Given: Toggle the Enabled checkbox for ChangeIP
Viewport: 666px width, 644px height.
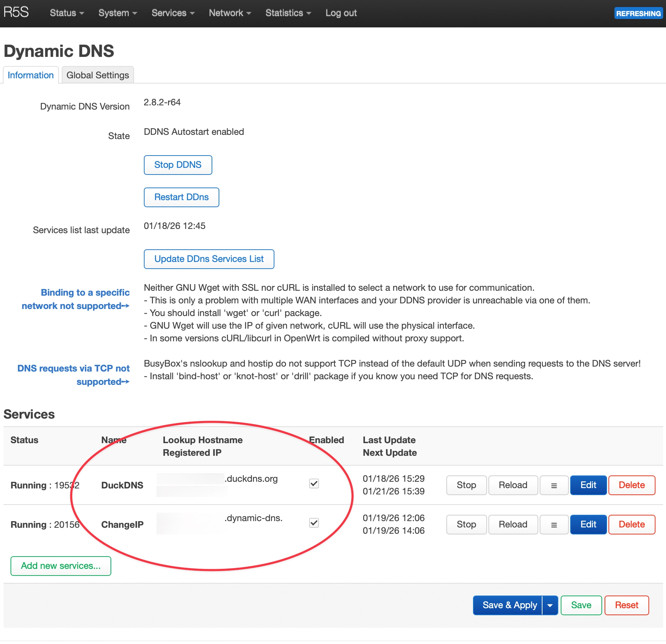Looking at the screenshot, I should [314, 523].
